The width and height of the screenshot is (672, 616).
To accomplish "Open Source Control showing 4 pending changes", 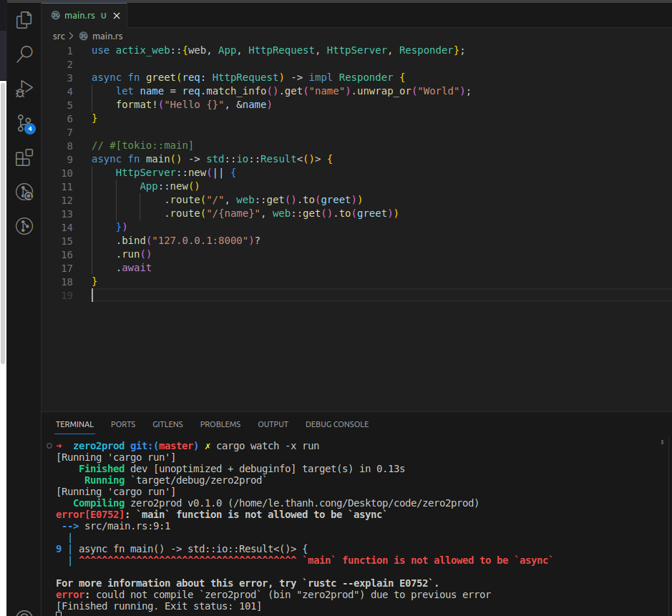I will point(24,122).
